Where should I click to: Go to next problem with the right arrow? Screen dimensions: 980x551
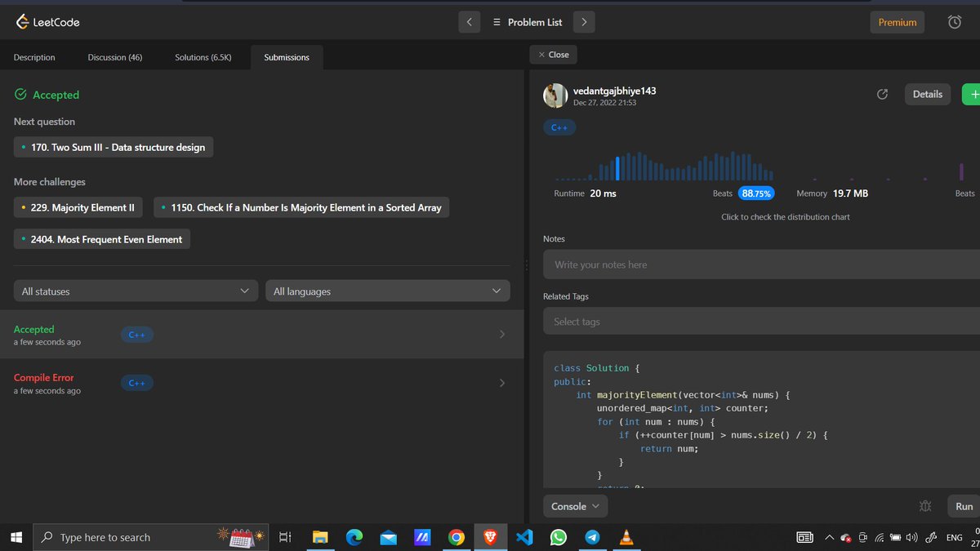584,22
